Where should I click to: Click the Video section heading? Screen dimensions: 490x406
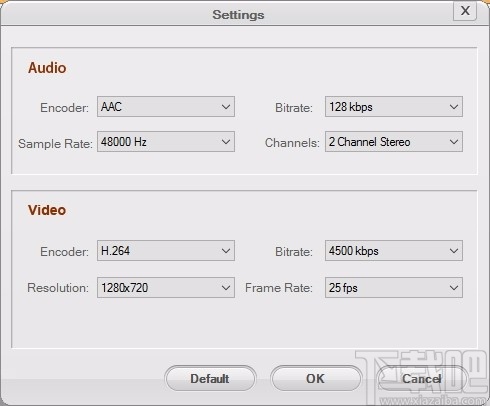click(47, 210)
